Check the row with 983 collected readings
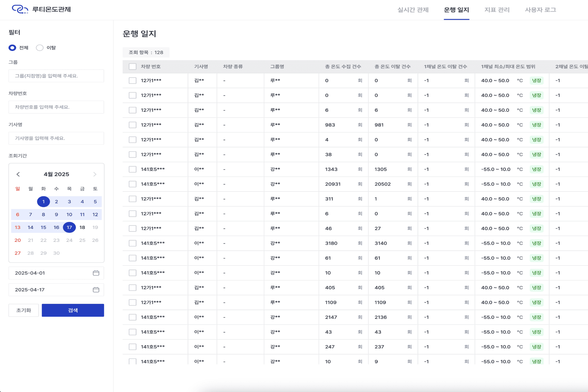This screenshot has width=588, height=392. tap(133, 125)
